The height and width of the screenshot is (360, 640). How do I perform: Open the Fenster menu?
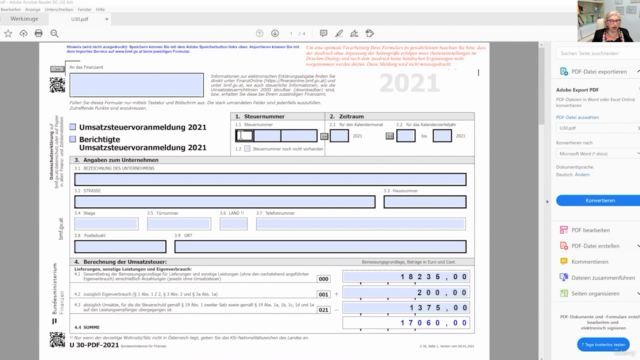pyautogui.click(x=84, y=9)
